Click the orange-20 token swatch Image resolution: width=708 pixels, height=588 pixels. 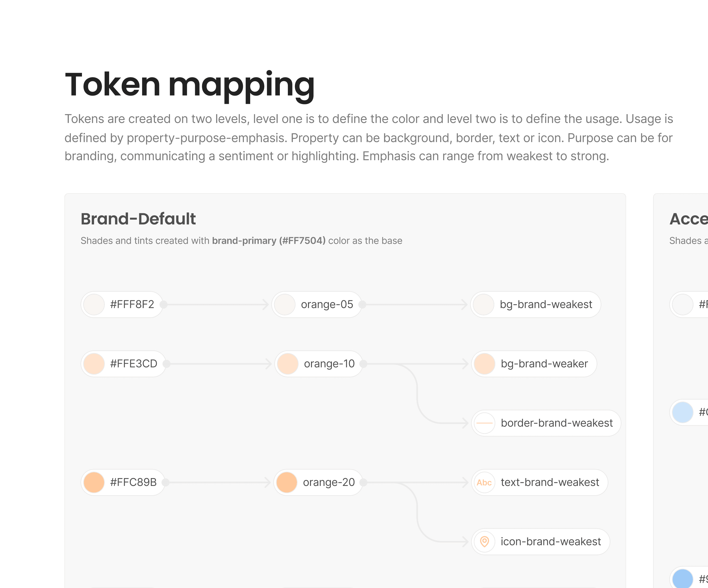point(287,482)
